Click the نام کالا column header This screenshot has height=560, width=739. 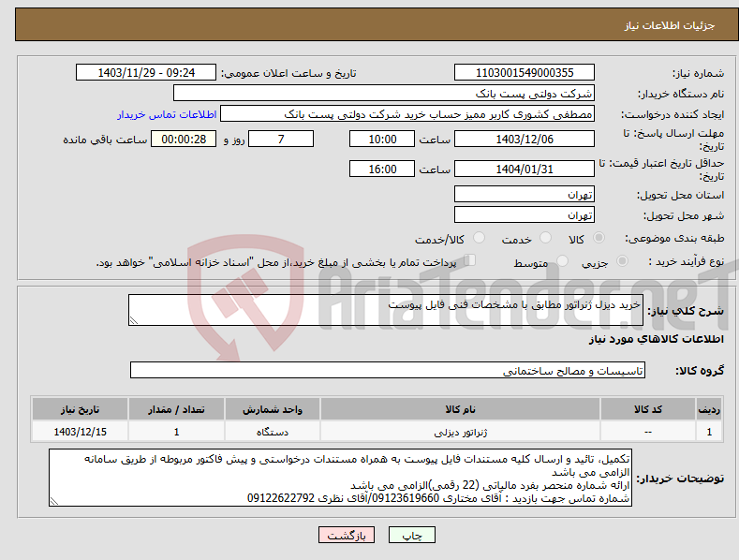point(460,409)
